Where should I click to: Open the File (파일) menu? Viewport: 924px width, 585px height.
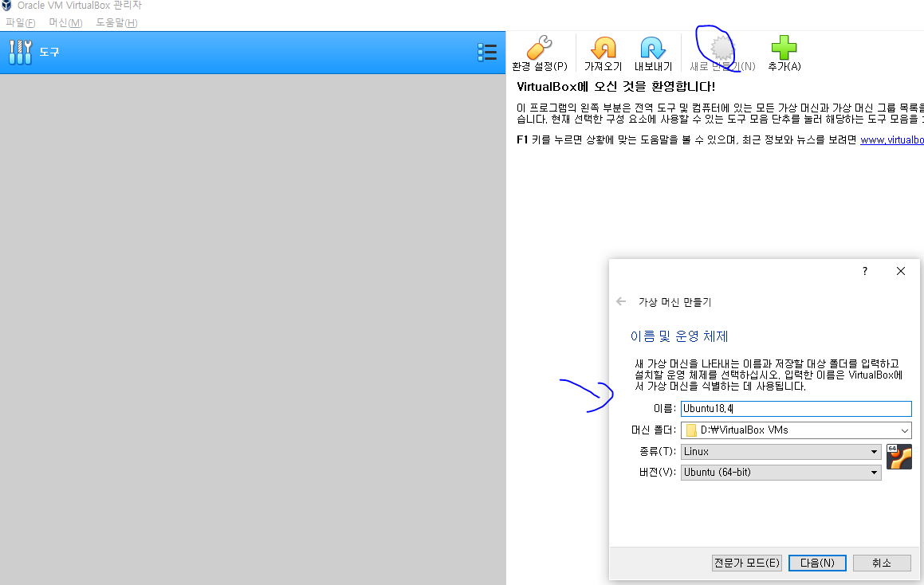[x=21, y=22]
